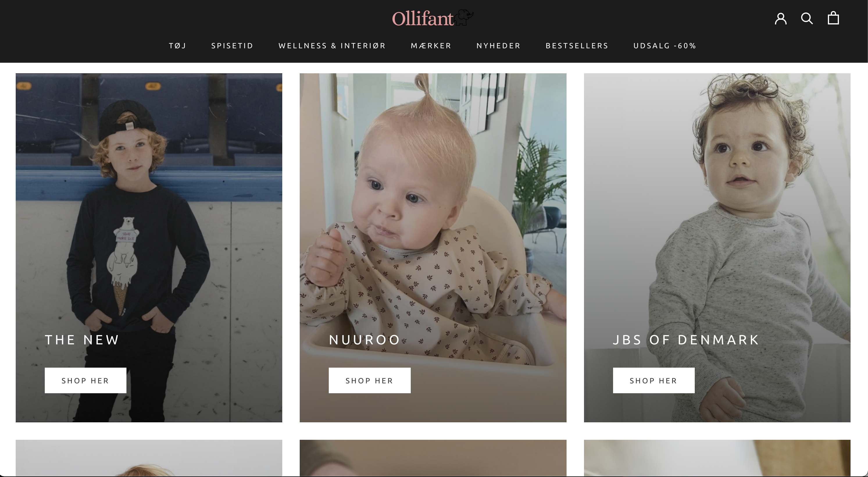Open the shopping bag cart icon
868x477 pixels.
[833, 18]
